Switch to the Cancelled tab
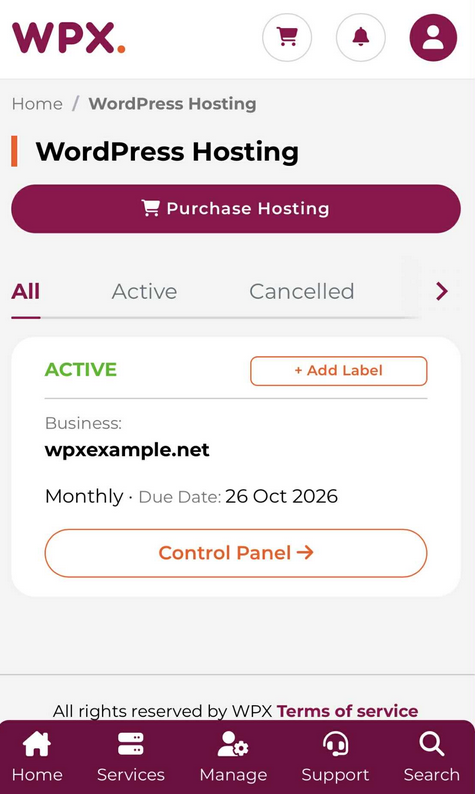The height and width of the screenshot is (794, 475). pyautogui.click(x=301, y=292)
